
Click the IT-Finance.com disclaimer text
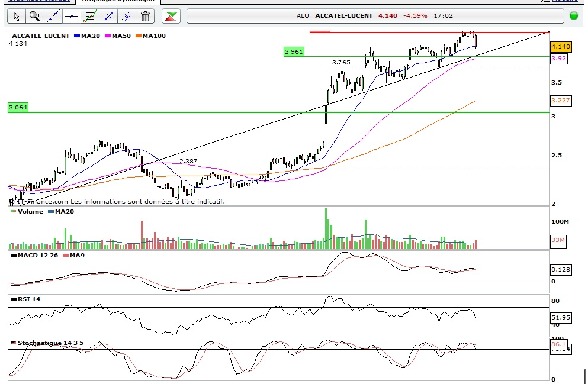(x=117, y=202)
